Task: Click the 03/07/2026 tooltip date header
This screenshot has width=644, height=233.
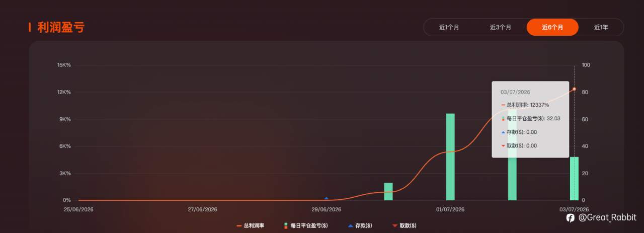Action: (x=515, y=92)
